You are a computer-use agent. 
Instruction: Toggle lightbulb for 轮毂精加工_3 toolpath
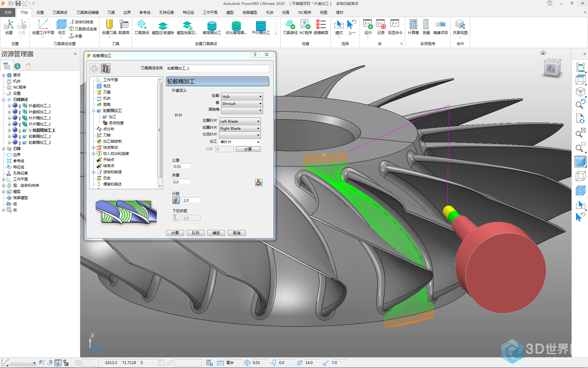20,143
